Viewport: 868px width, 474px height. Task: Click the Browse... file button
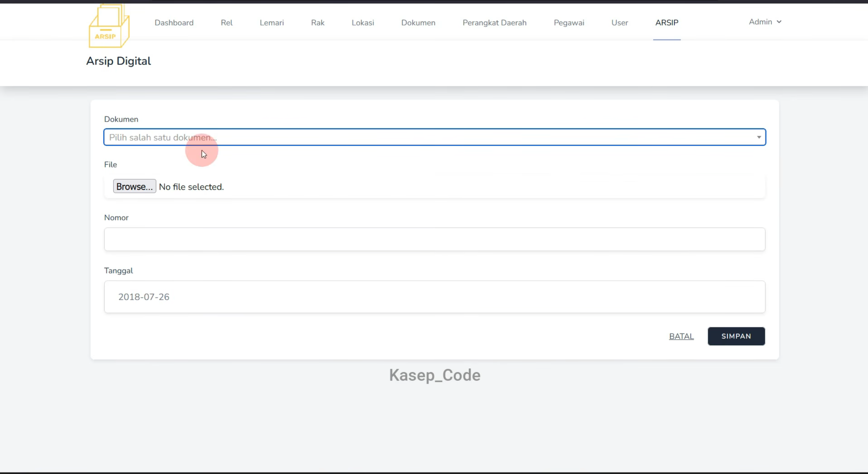pyautogui.click(x=134, y=186)
